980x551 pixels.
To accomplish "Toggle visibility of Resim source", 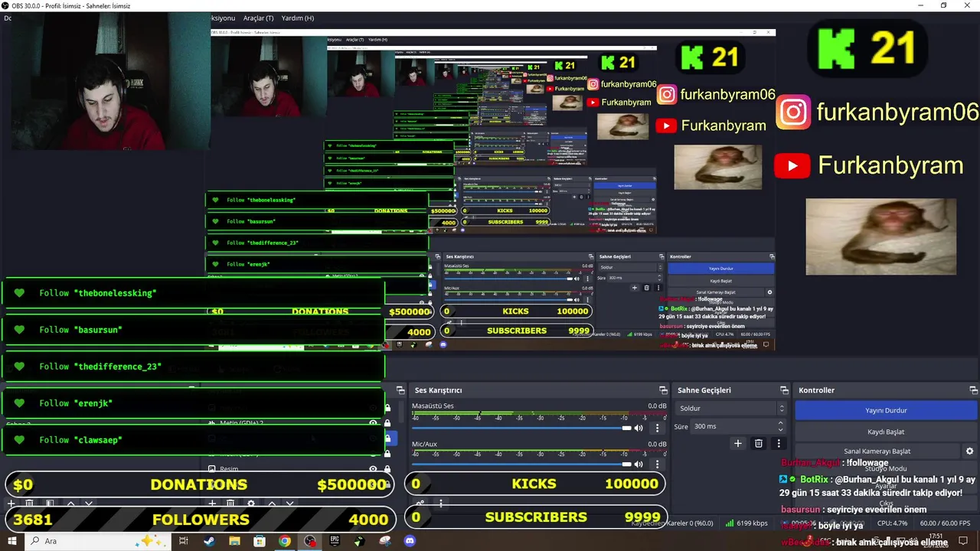I will (x=374, y=469).
